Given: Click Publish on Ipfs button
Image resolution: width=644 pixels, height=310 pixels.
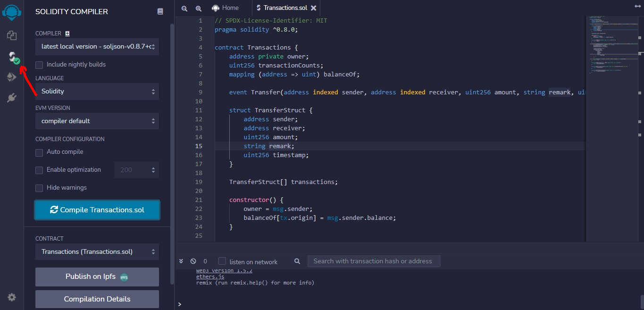Looking at the screenshot, I should pos(97,277).
